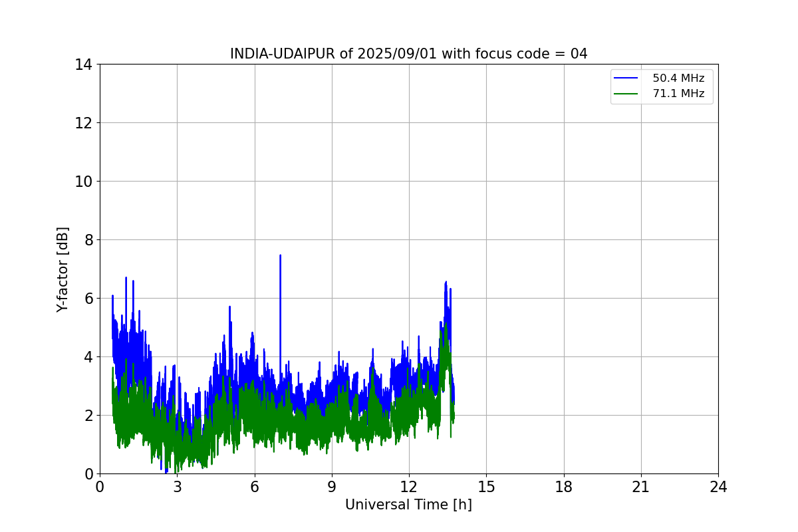Click y-axis tick label 4
The width and height of the screenshot is (798, 532).
(88, 357)
